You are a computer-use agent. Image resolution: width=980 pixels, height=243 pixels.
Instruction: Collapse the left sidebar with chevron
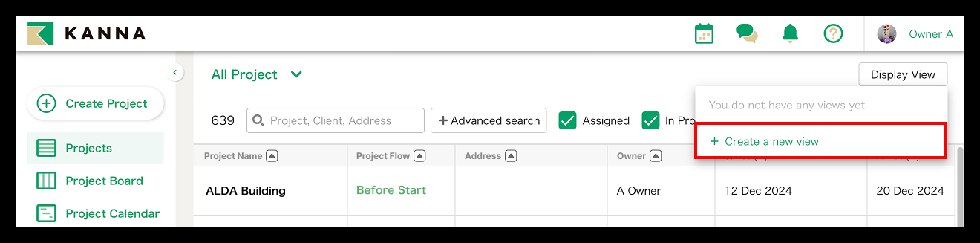pyautogui.click(x=175, y=72)
